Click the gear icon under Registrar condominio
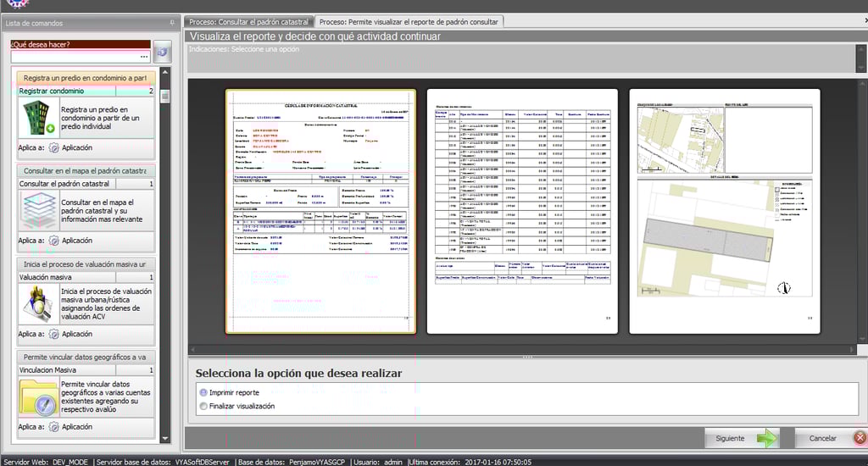This screenshot has width=868, height=466. click(x=54, y=147)
